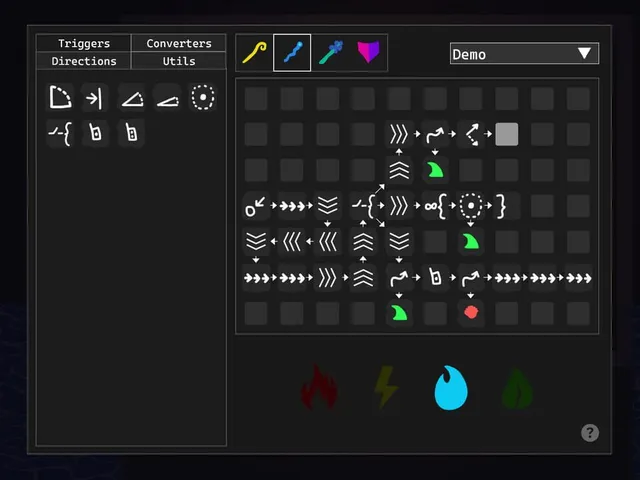This screenshot has width=640, height=480.
Task: Select curved arrow above bottom green fin
Action: tap(399, 278)
